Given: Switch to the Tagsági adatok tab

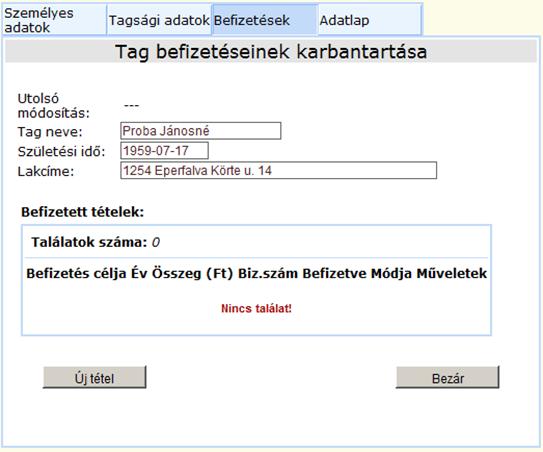Looking at the screenshot, I should (159, 20).
